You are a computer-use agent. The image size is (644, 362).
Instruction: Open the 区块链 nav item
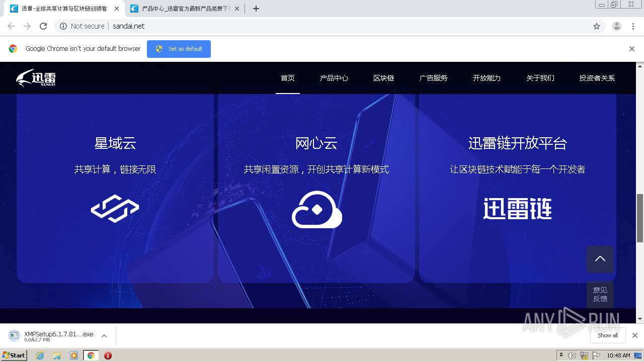tap(384, 78)
